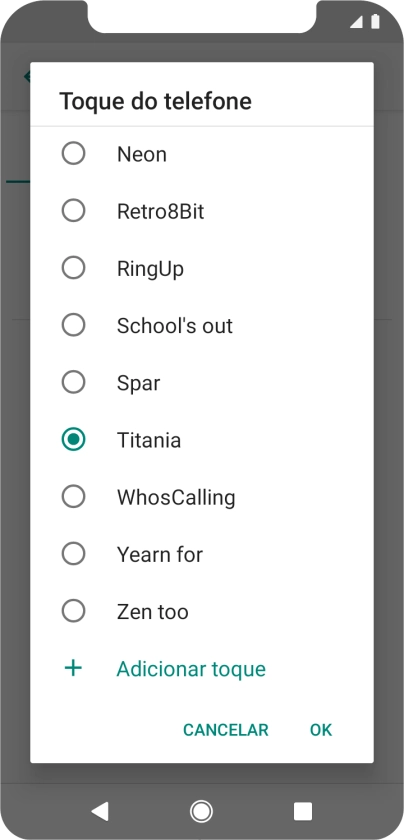Select the Zen too radio button
This screenshot has height=840, width=404.
coord(73,611)
